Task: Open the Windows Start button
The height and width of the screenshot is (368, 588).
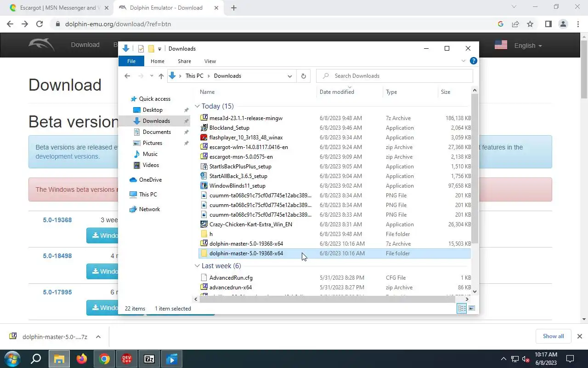Action: 12,359
